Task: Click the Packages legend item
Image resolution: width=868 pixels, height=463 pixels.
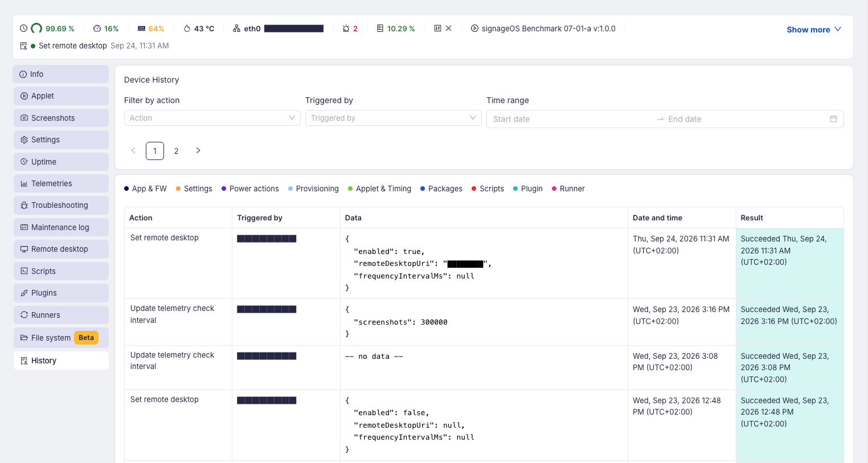Action: pos(441,189)
